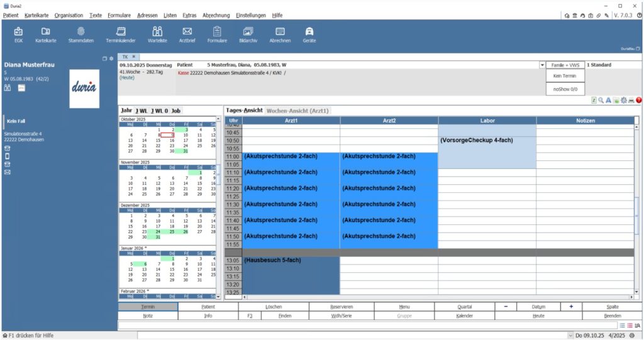Expand the patient selection dropdown arrow

(542, 65)
